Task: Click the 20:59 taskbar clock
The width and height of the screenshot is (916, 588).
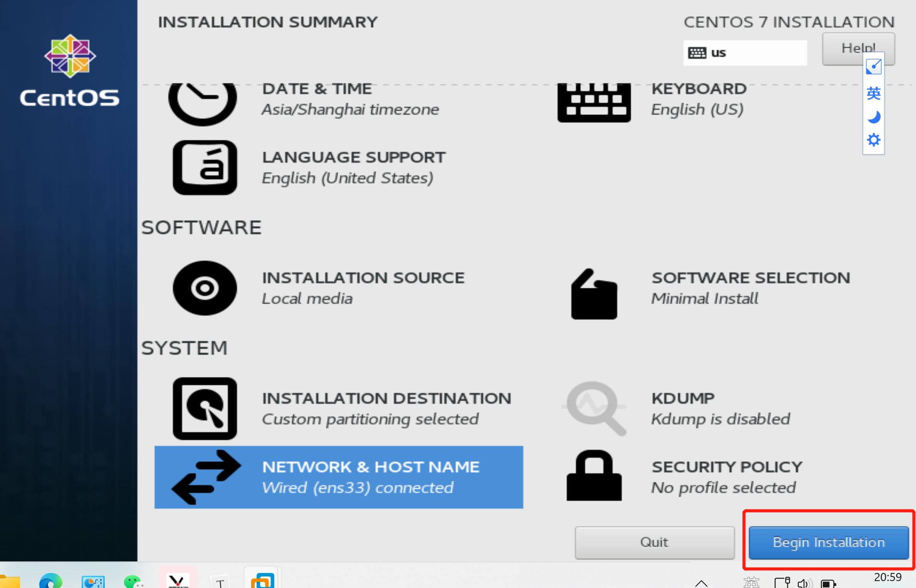Action: coord(887,577)
